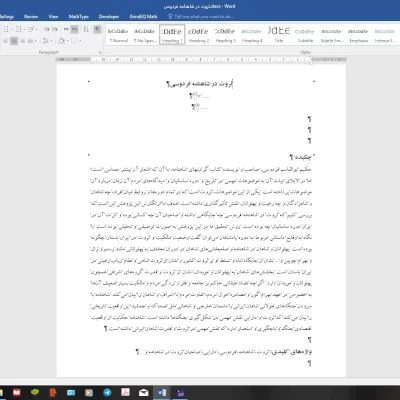Open the line spacing dropdown

tap(46, 41)
